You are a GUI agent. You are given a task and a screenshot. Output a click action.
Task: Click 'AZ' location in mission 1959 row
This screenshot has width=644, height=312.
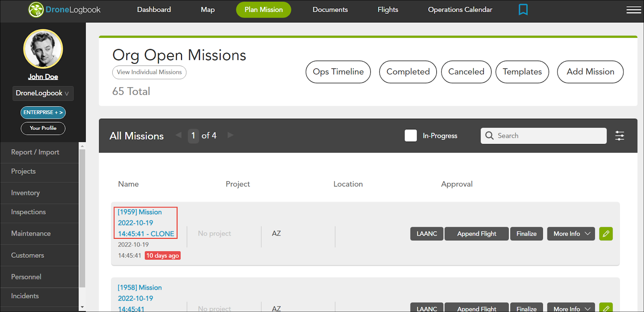276,234
